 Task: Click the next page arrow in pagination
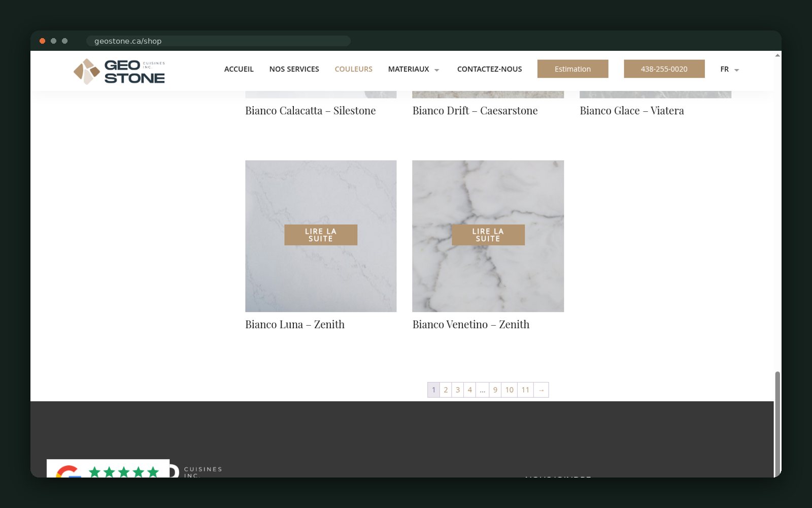(x=541, y=390)
